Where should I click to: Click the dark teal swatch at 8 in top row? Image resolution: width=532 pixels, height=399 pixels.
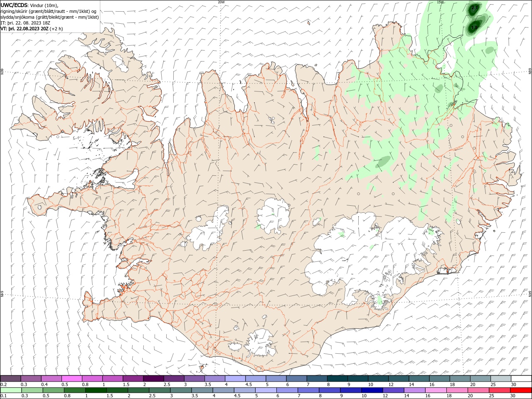[x=337, y=379]
